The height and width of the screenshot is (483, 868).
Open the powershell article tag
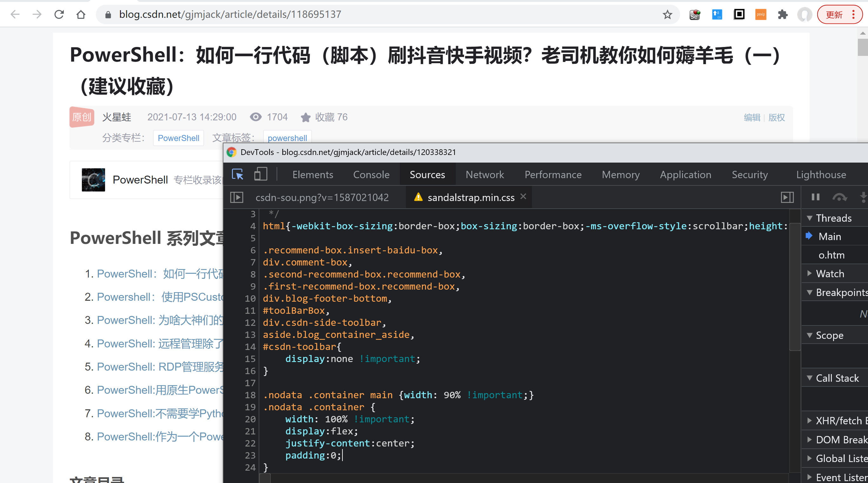point(287,138)
